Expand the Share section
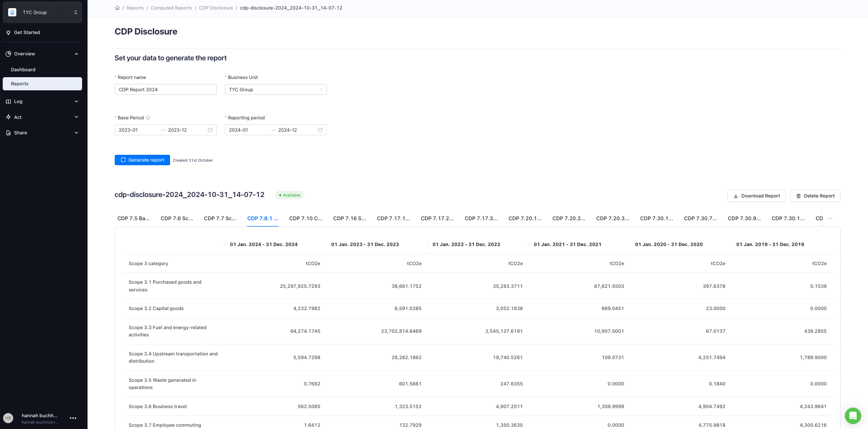Viewport: 868px width, 429px height. [76, 133]
